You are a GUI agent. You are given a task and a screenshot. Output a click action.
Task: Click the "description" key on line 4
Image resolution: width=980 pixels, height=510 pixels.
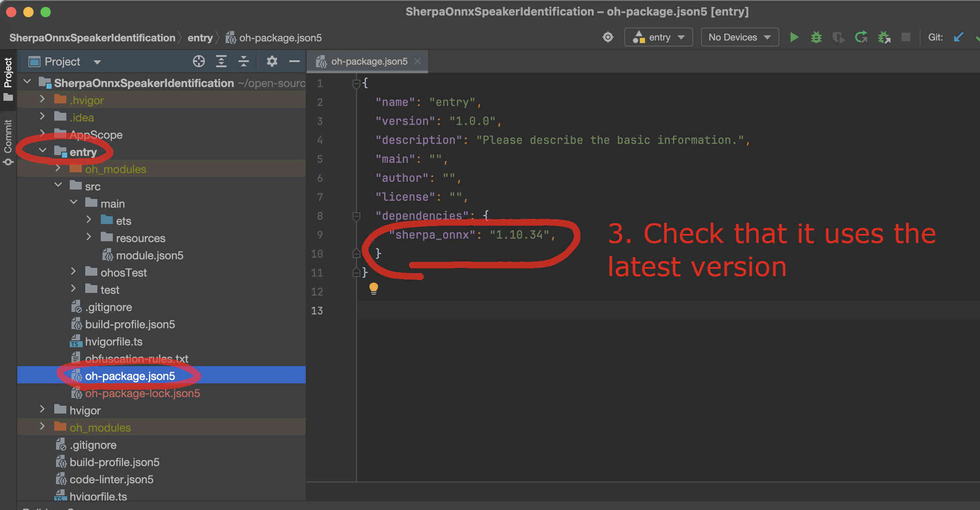(x=418, y=140)
